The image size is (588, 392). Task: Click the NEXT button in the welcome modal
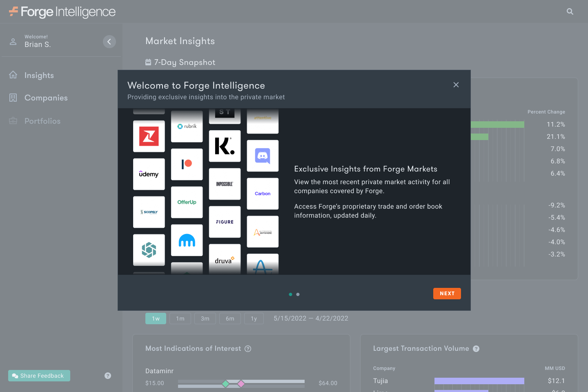point(447,293)
